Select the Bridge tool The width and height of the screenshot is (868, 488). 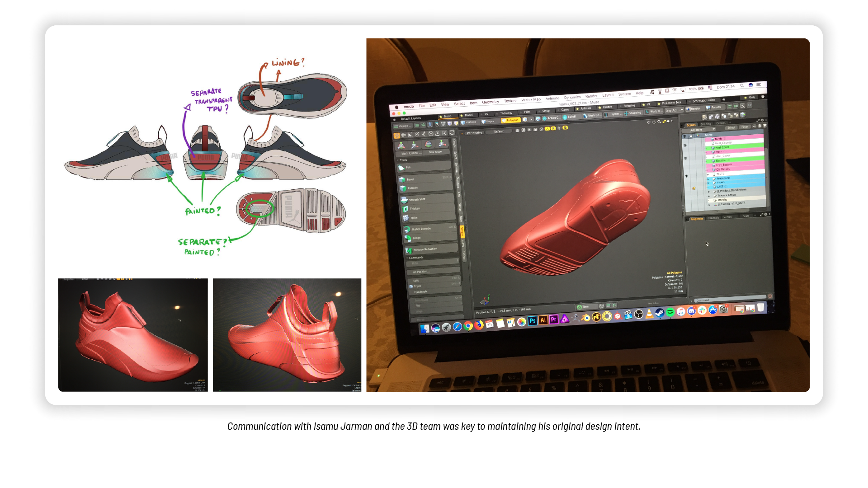416,238
